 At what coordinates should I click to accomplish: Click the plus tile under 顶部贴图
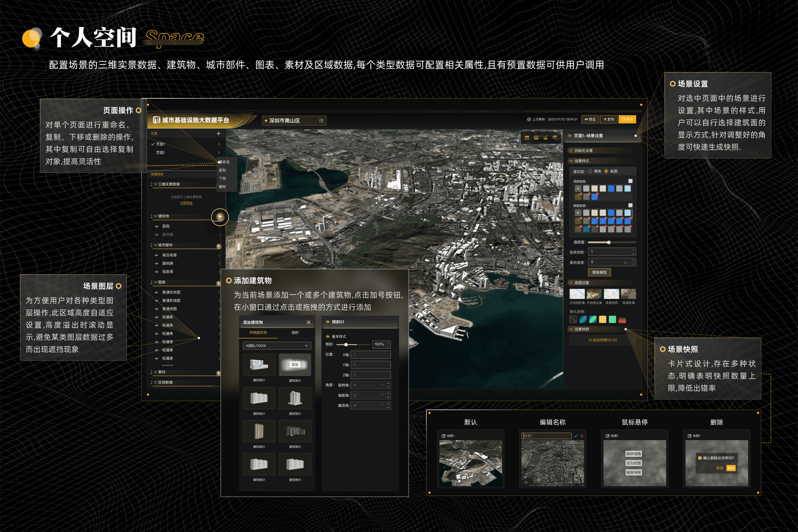578,189
